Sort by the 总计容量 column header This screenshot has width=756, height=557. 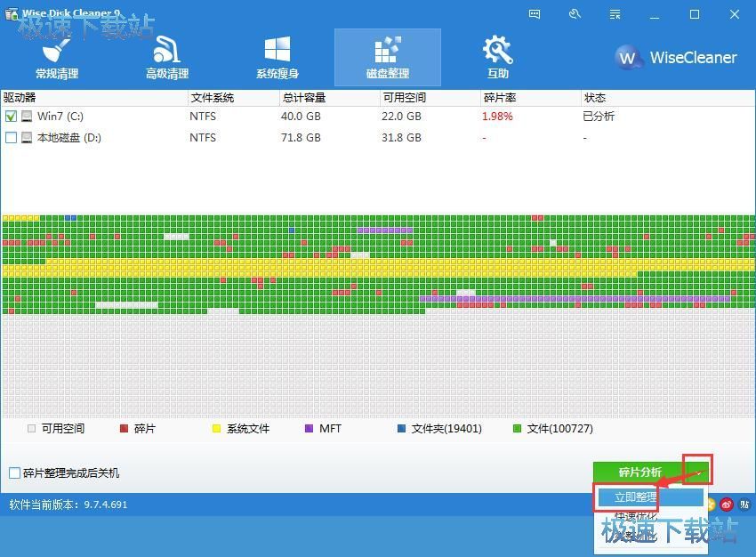click(329, 98)
